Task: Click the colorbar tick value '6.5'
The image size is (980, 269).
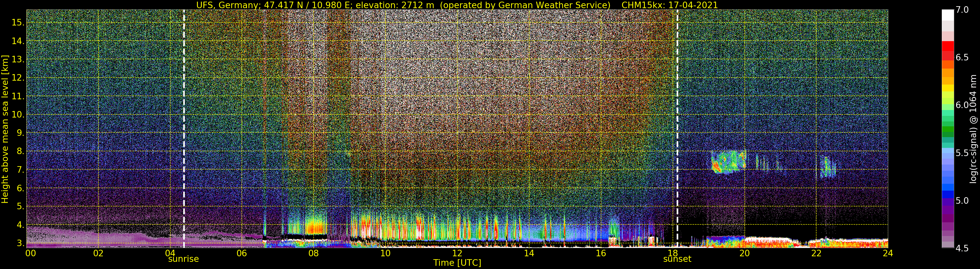Action: [962, 57]
